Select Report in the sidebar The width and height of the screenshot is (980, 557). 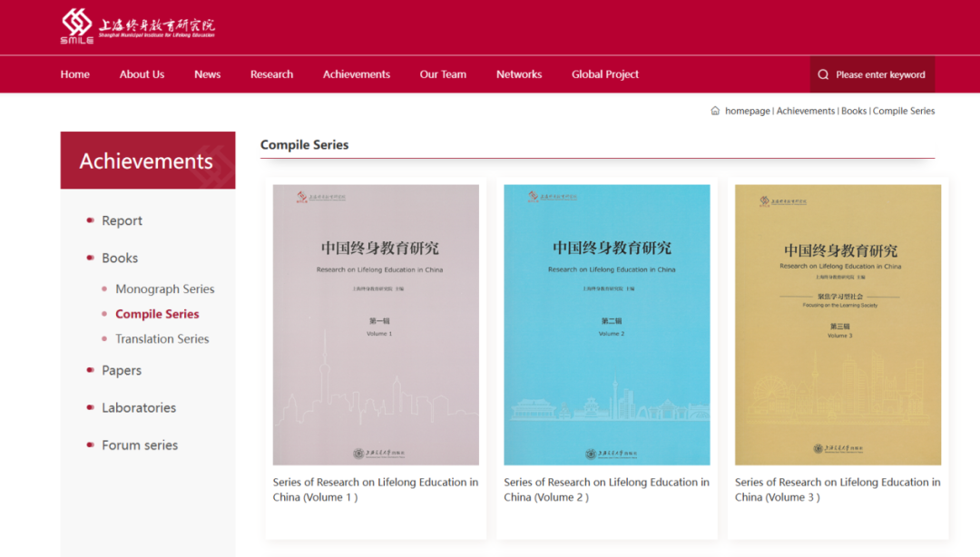click(x=122, y=220)
